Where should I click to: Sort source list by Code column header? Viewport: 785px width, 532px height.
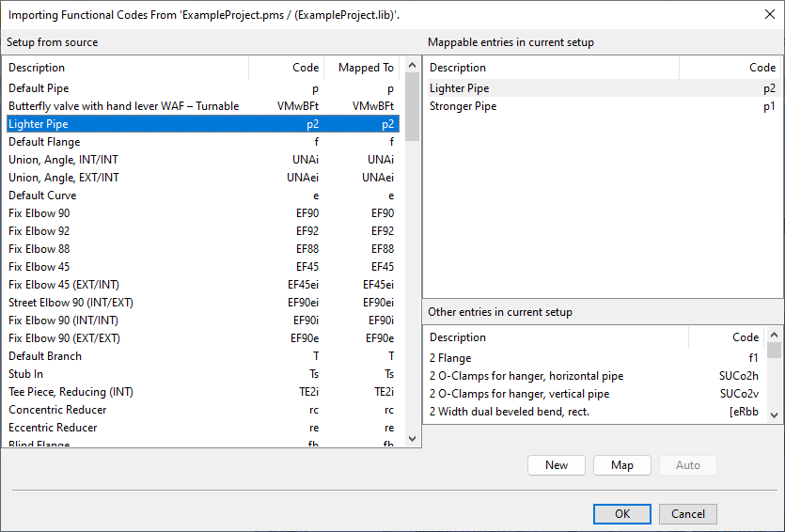(x=287, y=68)
